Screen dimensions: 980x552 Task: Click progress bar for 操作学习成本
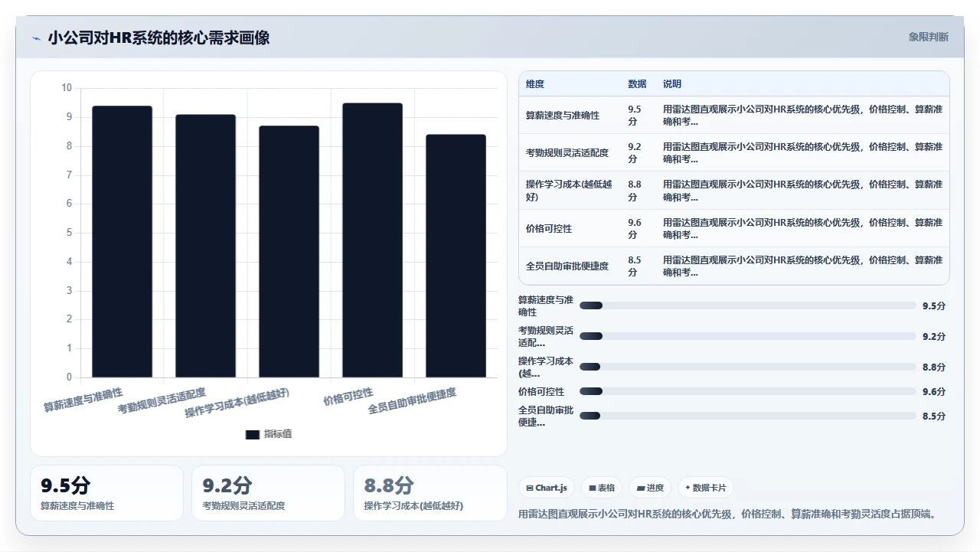(x=747, y=367)
